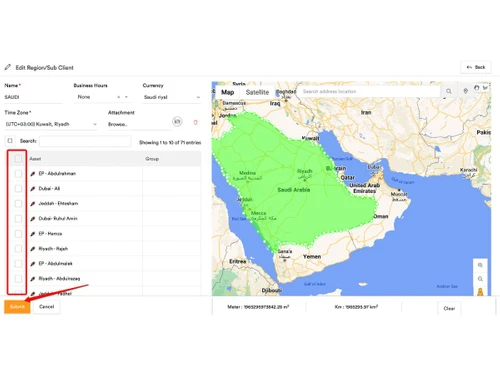Image resolution: width=500 pixels, height=375 pixels.
Task: Click the Name input field containing SAUDI
Action: pyautogui.click(x=33, y=97)
